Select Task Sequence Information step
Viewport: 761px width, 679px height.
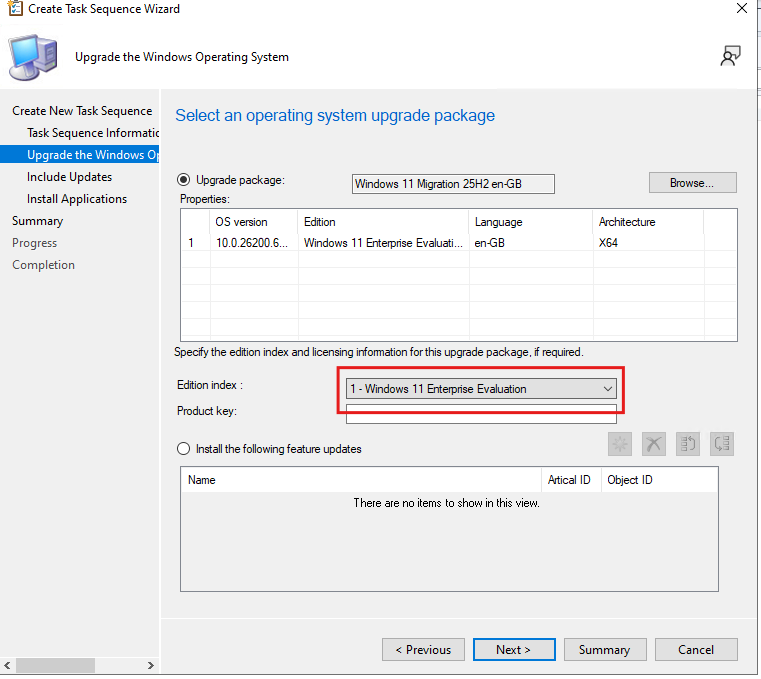tap(93, 133)
